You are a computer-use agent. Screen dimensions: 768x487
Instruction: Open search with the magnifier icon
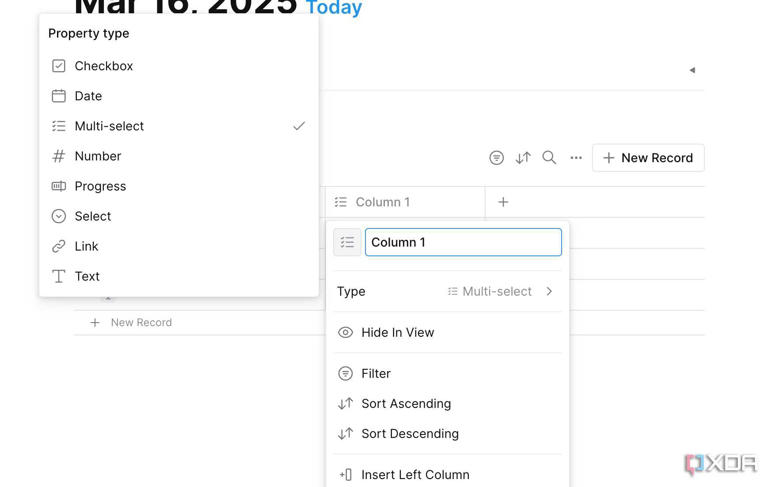point(549,158)
